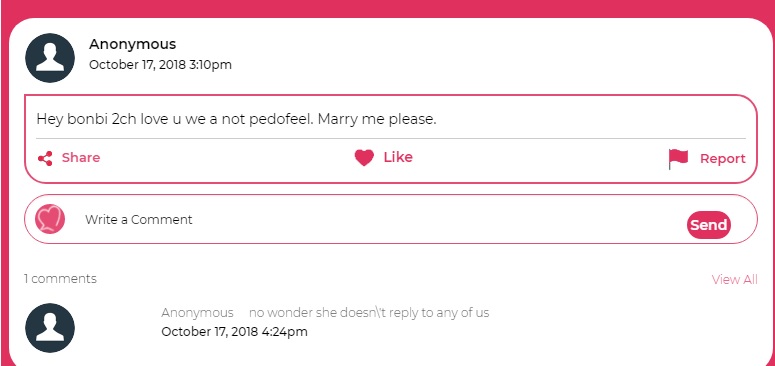Click the comment text 'no wonder she doesn't reply'
Viewport: 775px width, 366px height.
[369, 313]
